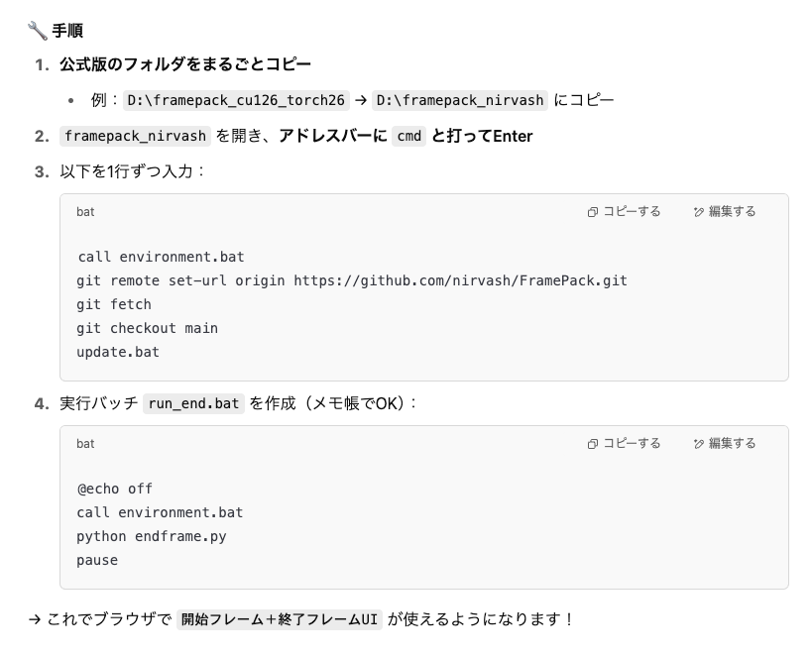Image resolution: width=812 pixels, height=657 pixels.
Task: Click the wrench emoji beside the 手順 heading
Action: pos(38,31)
